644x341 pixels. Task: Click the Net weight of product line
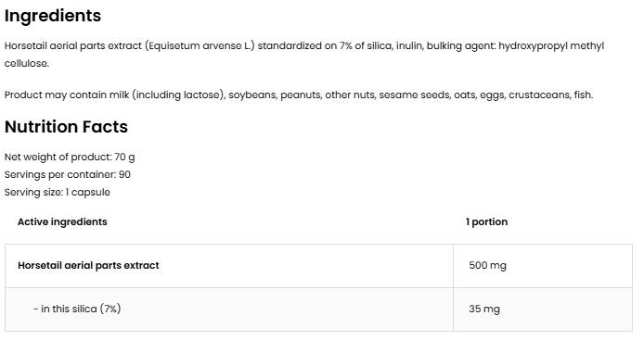pos(70,158)
